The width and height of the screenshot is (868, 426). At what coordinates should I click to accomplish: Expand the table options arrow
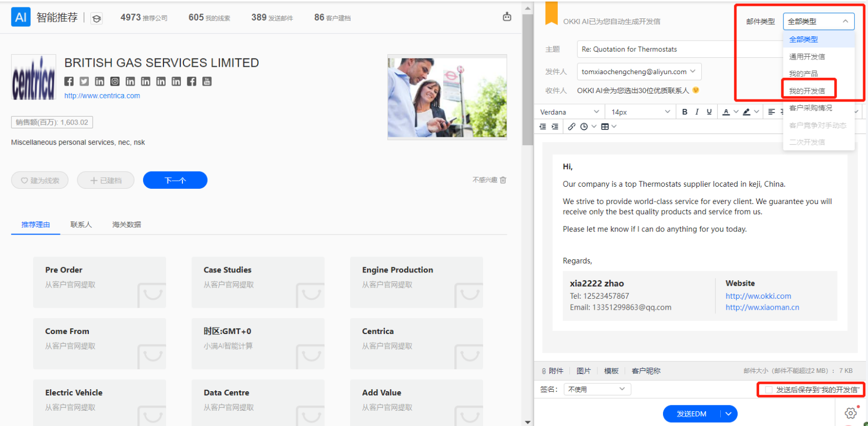(x=614, y=127)
